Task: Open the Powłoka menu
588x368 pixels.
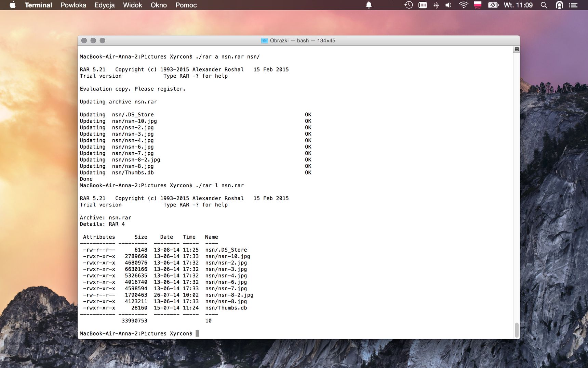Action: click(73, 5)
